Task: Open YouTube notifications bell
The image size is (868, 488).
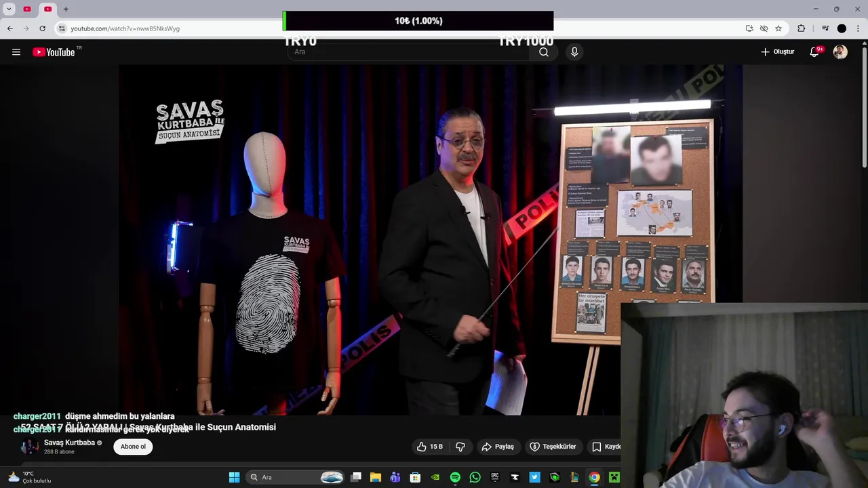Action: pyautogui.click(x=815, y=52)
